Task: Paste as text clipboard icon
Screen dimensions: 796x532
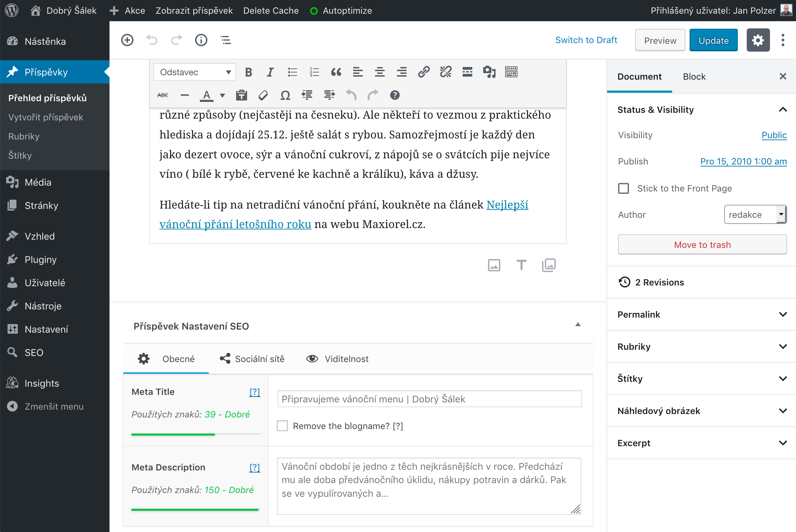Action: 242,95
